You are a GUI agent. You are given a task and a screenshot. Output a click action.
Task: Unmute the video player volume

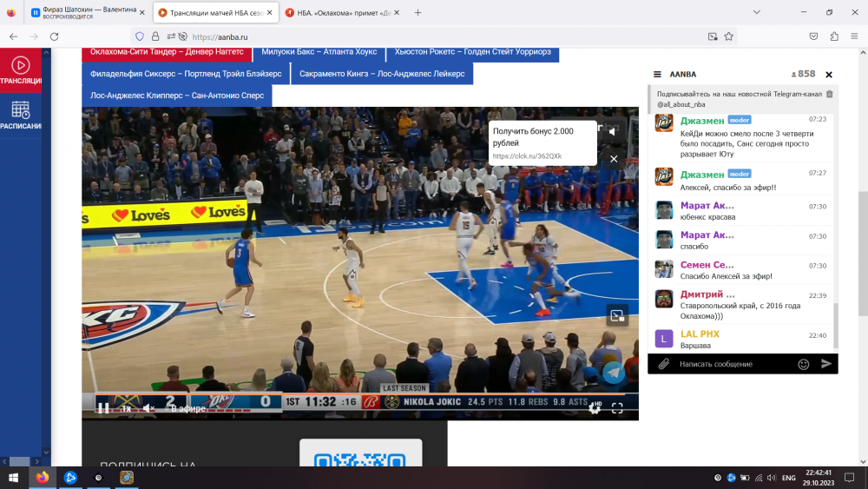[x=148, y=408]
